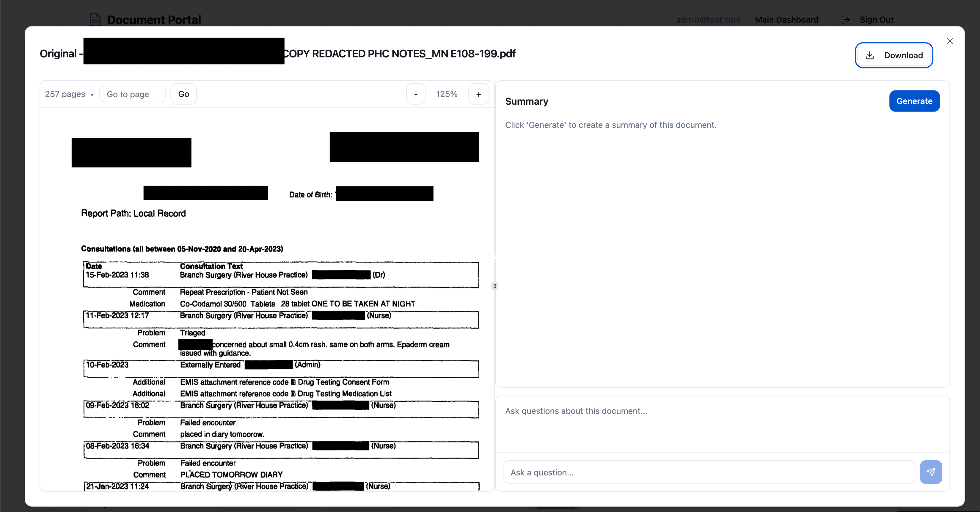Click the 21-Jan-2023 11:24 consultation date

pyautogui.click(x=117, y=486)
